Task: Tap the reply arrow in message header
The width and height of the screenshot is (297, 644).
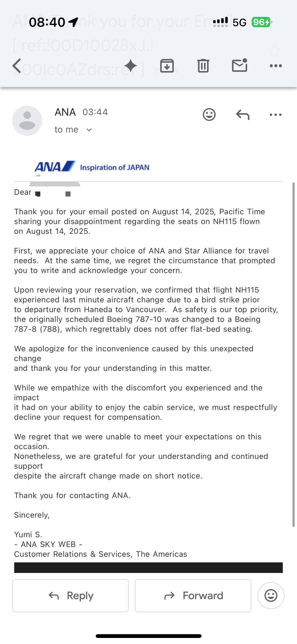Action: [x=242, y=115]
